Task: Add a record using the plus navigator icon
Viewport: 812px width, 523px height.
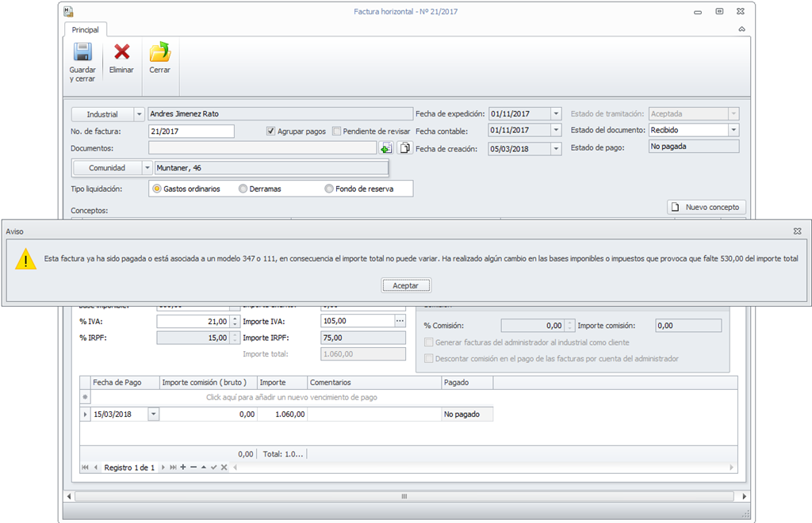Action: tap(183, 468)
